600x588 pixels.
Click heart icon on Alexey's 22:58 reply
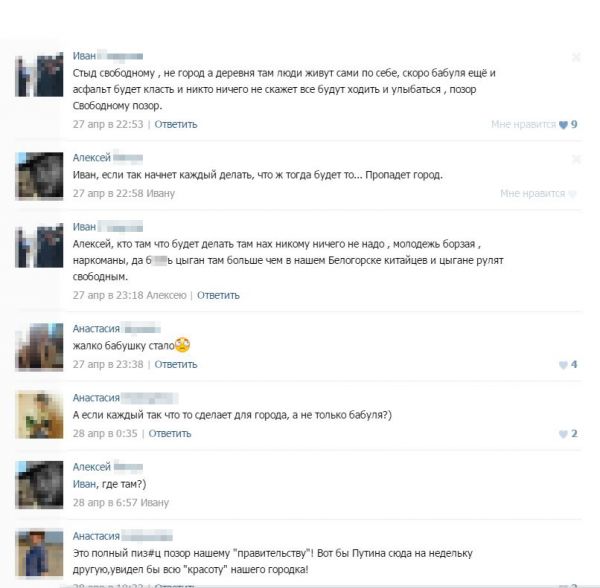pyautogui.click(x=572, y=194)
